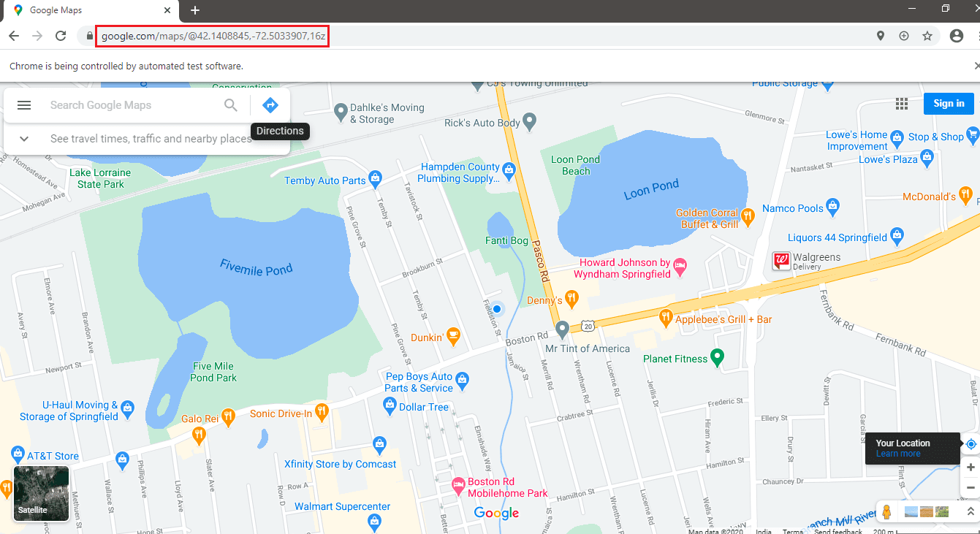Image resolution: width=980 pixels, height=534 pixels.
Task: Reload the page in Chrome
Action: 61,36
